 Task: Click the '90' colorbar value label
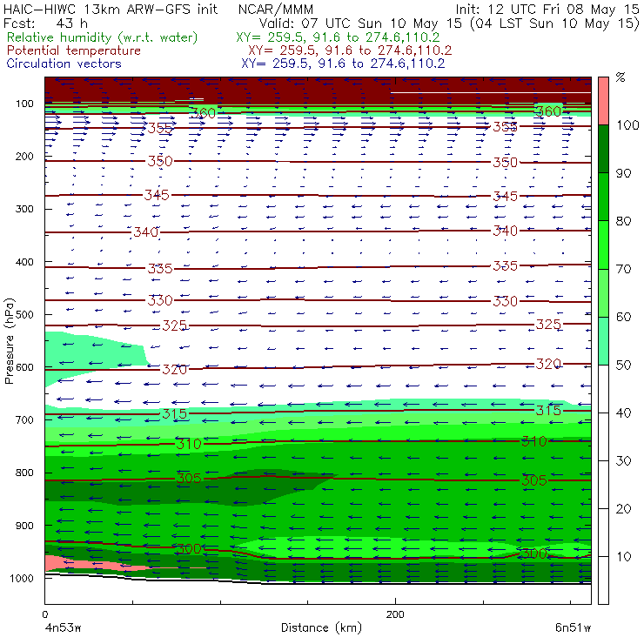[623, 173]
